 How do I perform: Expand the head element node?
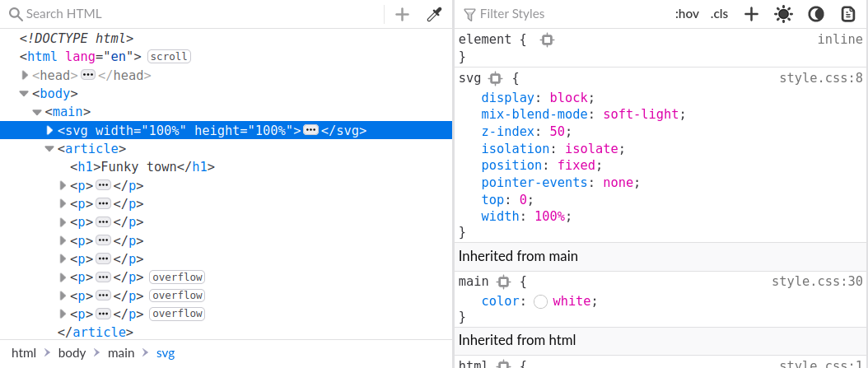point(25,76)
